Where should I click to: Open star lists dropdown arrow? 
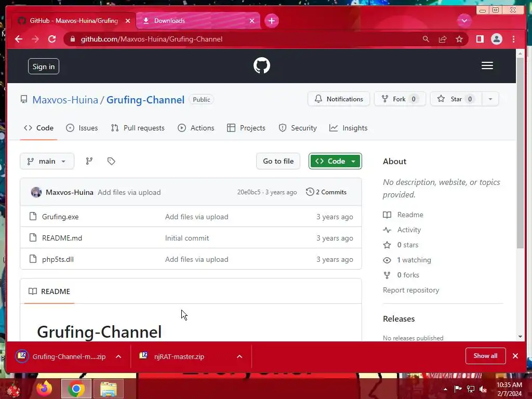tap(490, 99)
